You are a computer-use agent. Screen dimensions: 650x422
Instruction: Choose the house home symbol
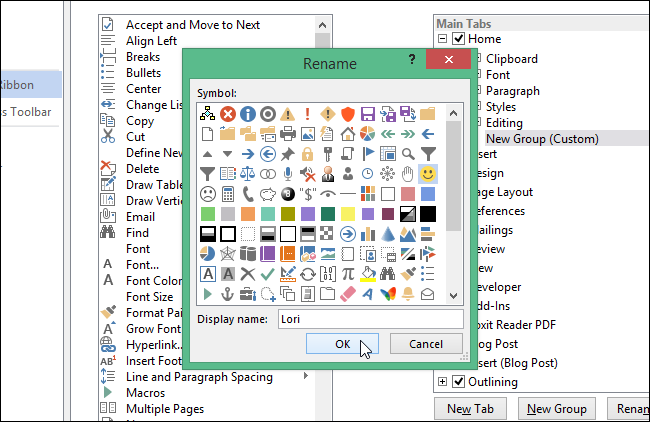pyautogui.click(x=348, y=133)
